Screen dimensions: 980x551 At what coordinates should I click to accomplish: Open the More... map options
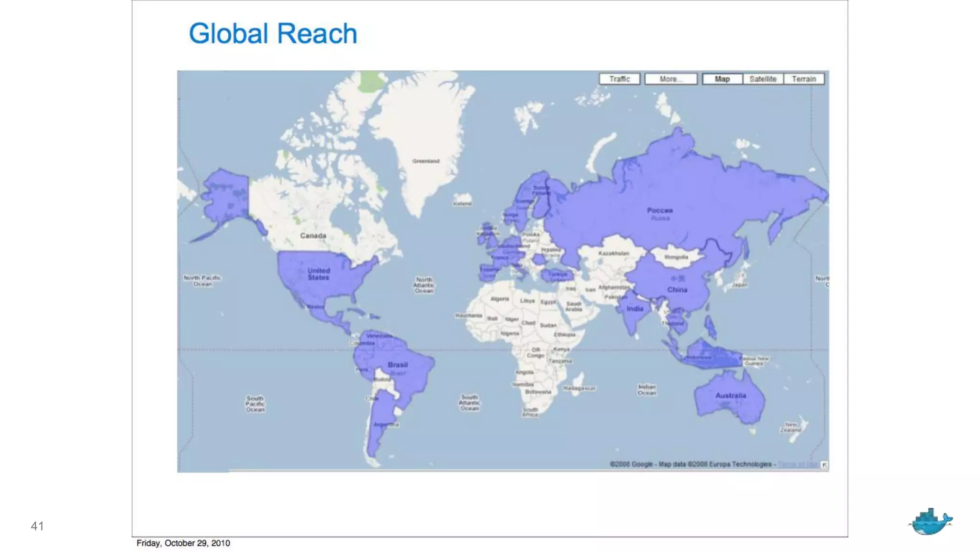tap(671, 79)
